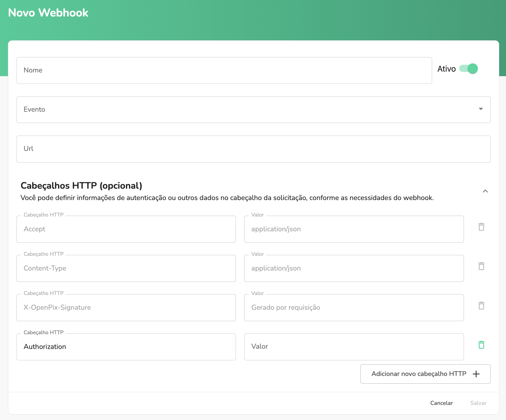
Task: Remove the X-OpenPix-Signature header
Action: [481, 306]
